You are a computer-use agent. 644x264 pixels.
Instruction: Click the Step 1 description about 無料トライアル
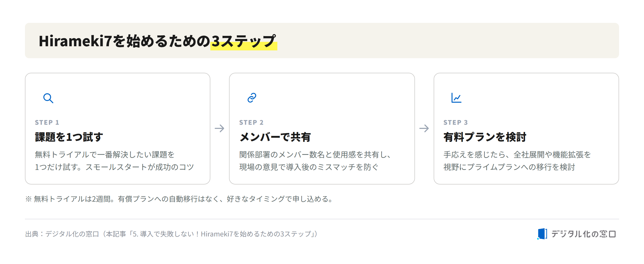click(115, 161)
